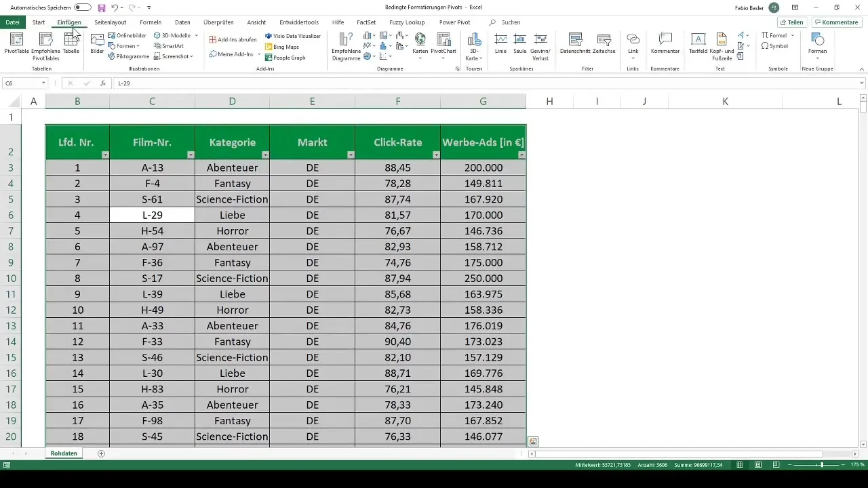Select the cell containing H-54

click(152, 231)
